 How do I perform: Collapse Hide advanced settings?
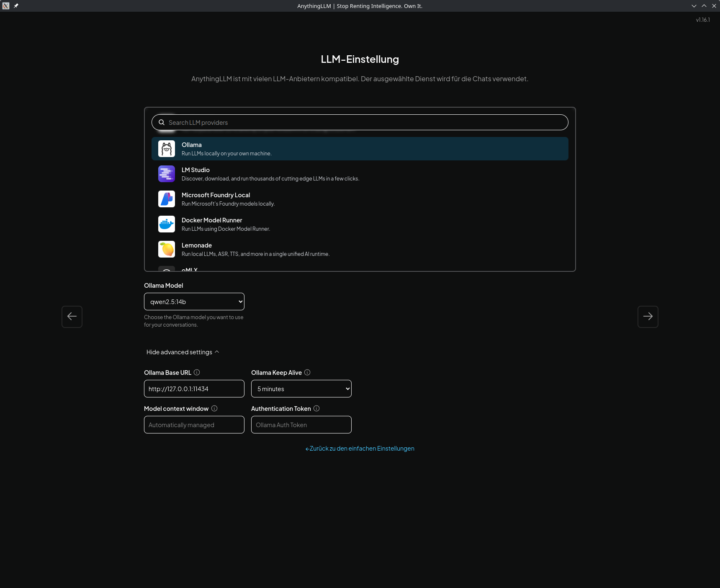click(183, 352)
